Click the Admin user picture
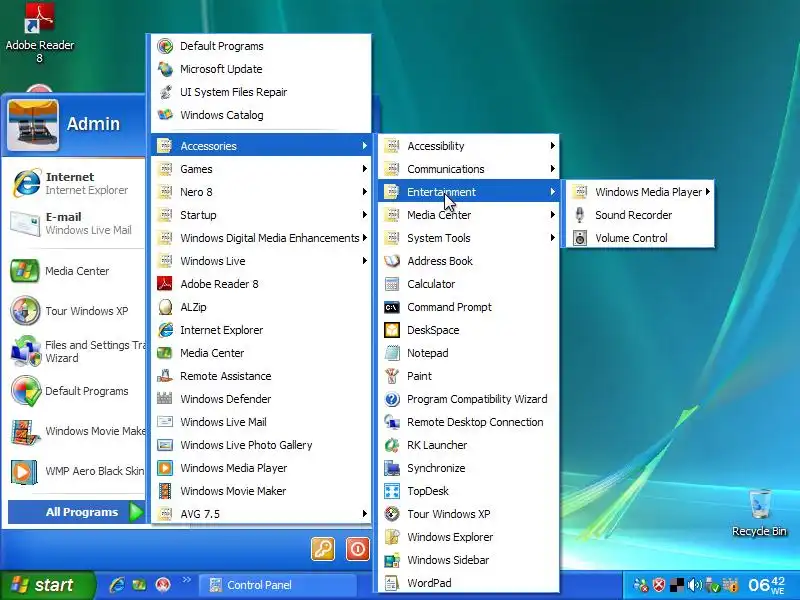800x600 pixels. click(x=33, y=125)
